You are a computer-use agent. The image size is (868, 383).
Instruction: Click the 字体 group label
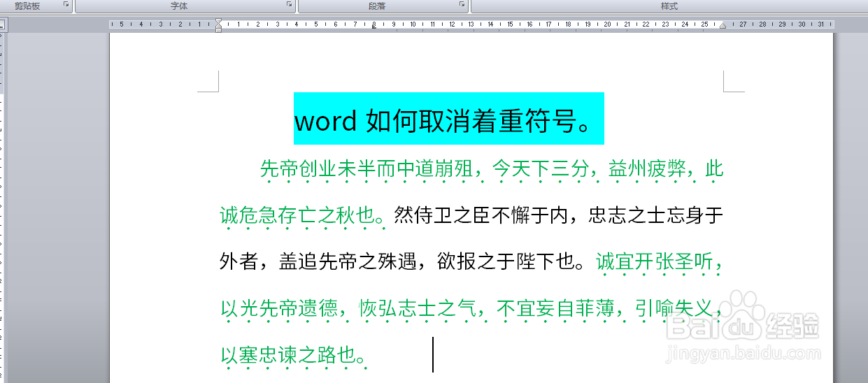[x=179, y=6]
